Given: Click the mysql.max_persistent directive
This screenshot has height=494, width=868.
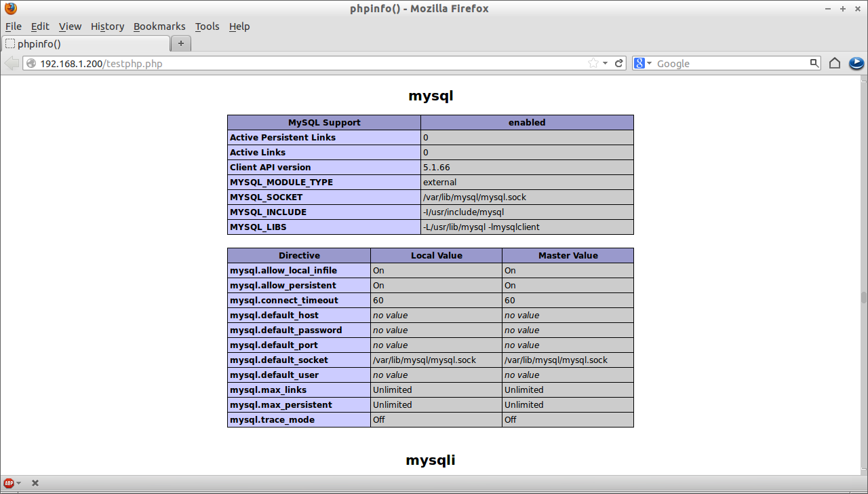Looking at the screenshot, I should click(x=281, y=405).
